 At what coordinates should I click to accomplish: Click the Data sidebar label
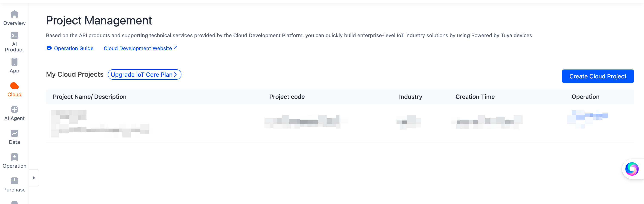point(14,142)
